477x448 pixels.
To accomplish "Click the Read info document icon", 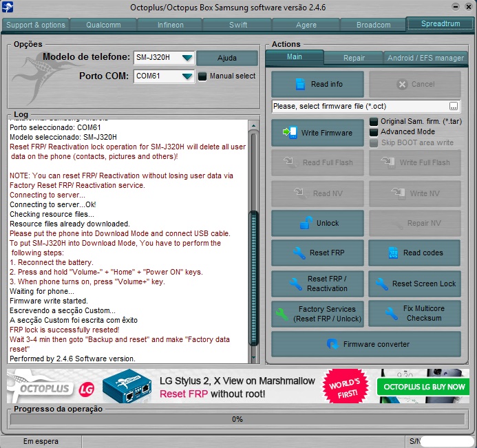I will (x=300, y=84).
